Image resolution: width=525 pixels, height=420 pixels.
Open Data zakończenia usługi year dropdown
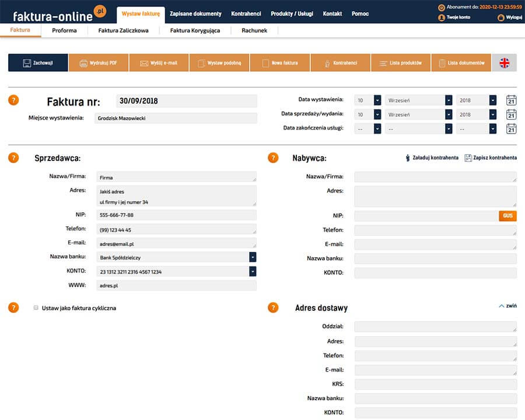[476, 128]
